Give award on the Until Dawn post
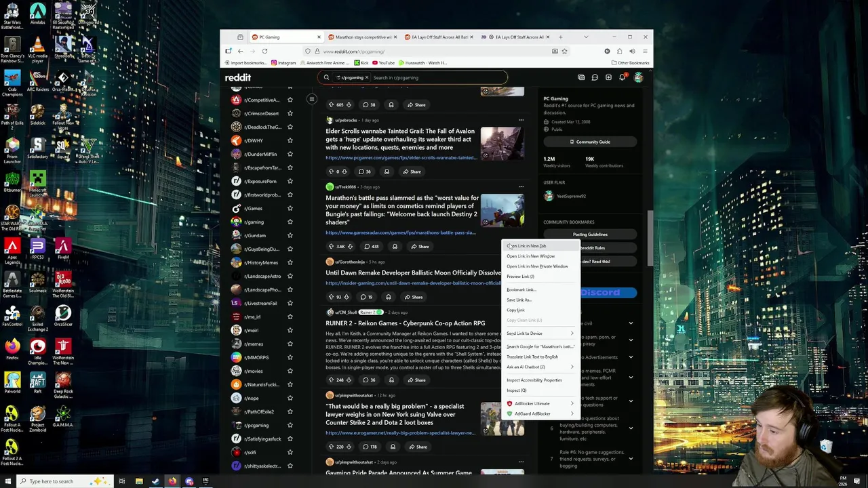The height and width of the screenshot is (488, 868). pos(388,297)
